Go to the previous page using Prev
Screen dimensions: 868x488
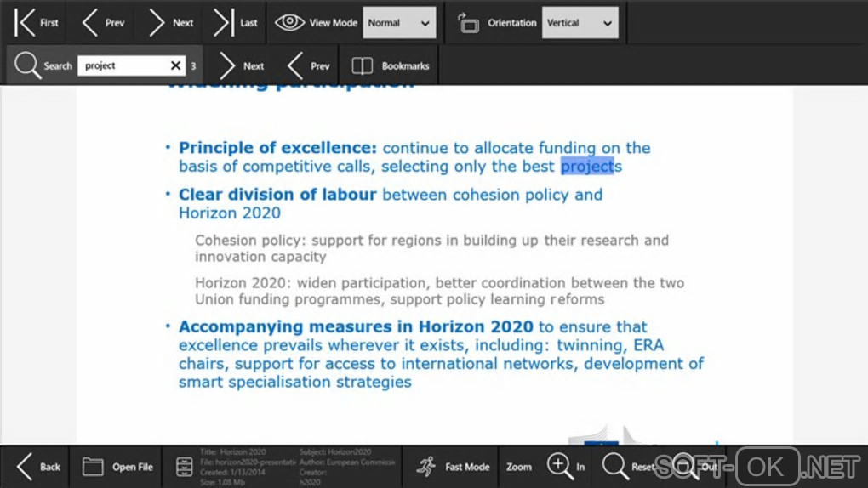(x=104, y=23)
